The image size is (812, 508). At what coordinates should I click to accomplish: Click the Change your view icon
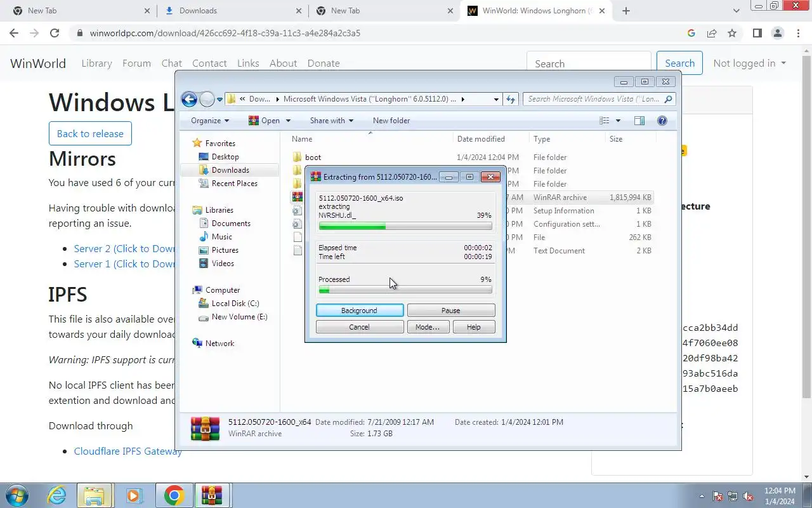pos(604,121)
